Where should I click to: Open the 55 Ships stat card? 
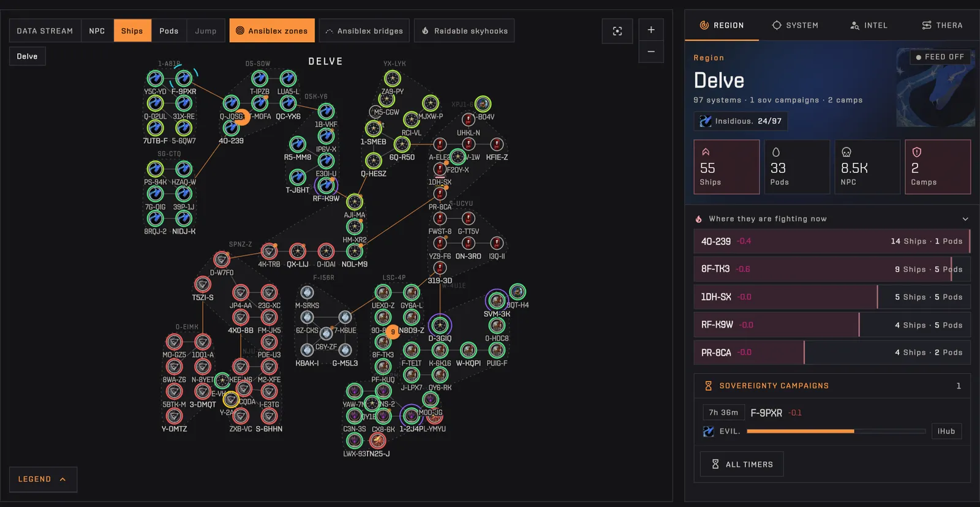coord(726,167)
